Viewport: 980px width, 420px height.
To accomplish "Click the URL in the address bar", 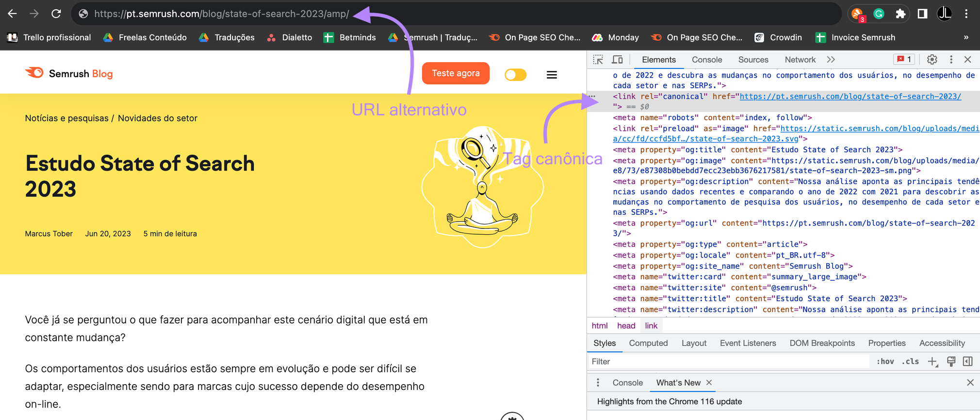I will pos(222,14).
